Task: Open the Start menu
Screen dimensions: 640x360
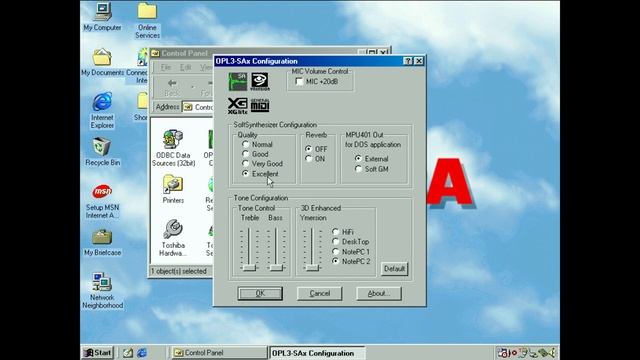Action: (x=97, y=353)
